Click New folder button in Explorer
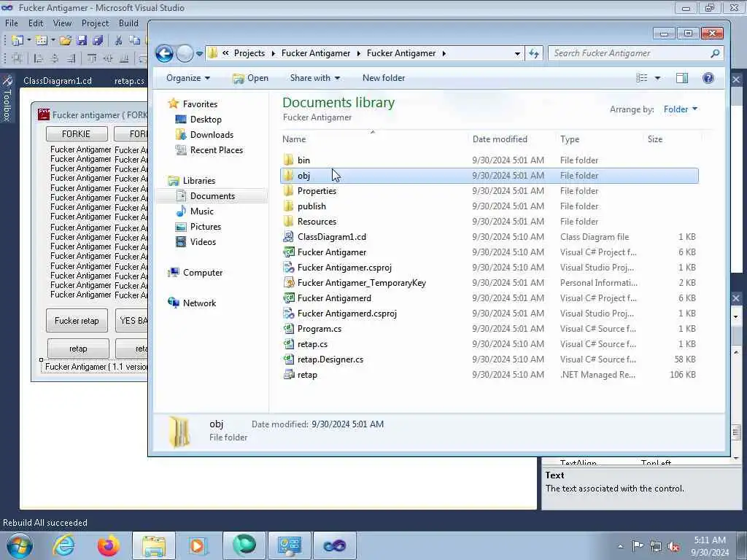Image resolution: width=747 pixels, height=560 pixels. click(x=384, y=78)
